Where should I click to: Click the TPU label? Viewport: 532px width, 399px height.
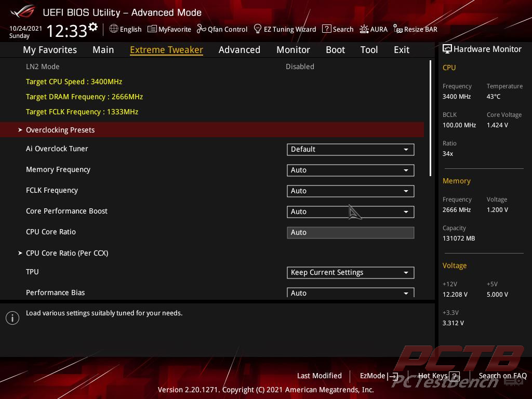point(32,272)
